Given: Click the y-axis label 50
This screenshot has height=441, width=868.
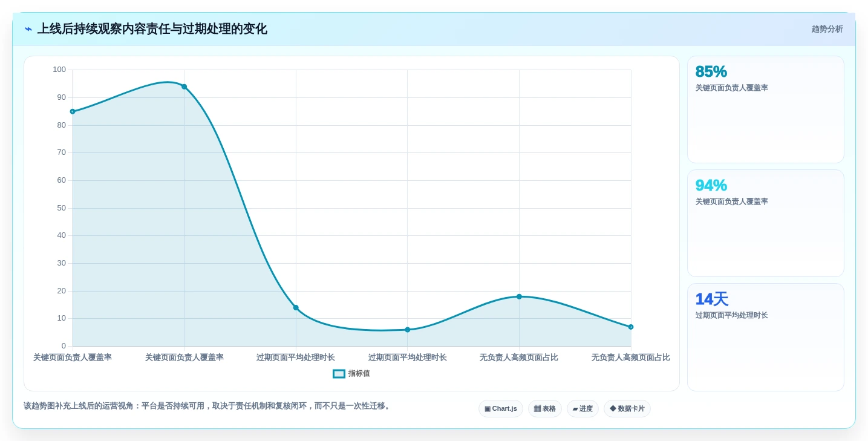Looking at the screenshot, I should pyautogui.click(x=62, y=208).
